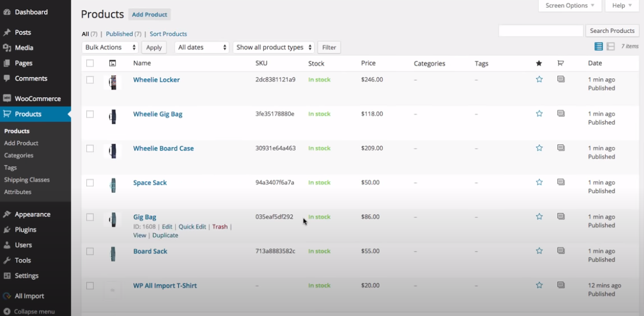Duplicate the Gig Bag product
The image size is (644, 316).
pos(165,236)
